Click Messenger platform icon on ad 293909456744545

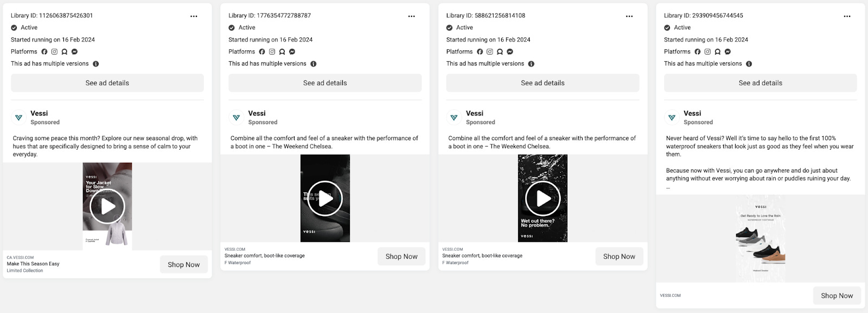[727, 52]
